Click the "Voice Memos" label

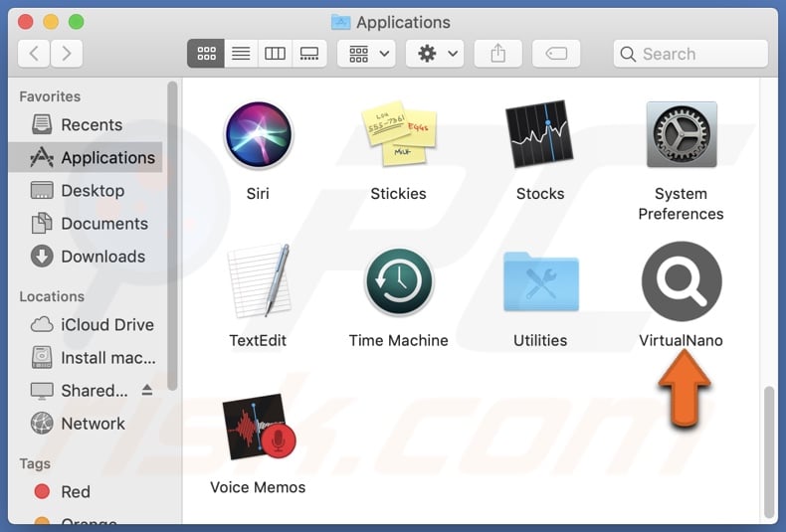click(258, 487)
